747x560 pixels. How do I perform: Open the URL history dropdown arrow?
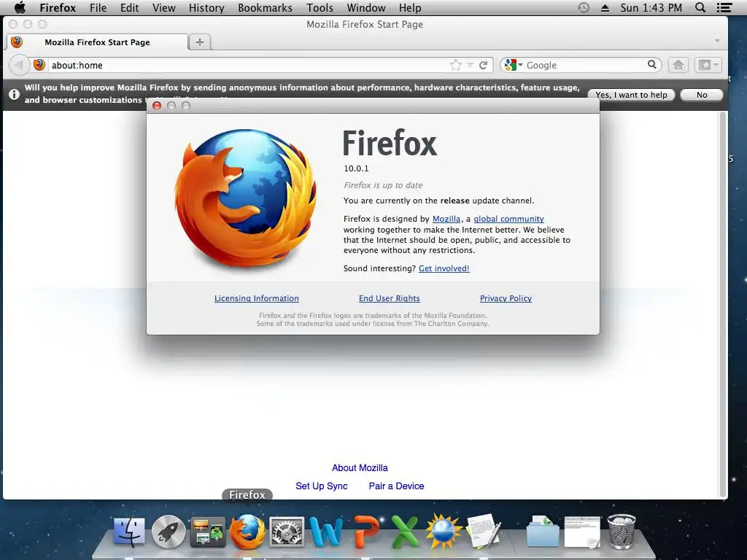470,65
